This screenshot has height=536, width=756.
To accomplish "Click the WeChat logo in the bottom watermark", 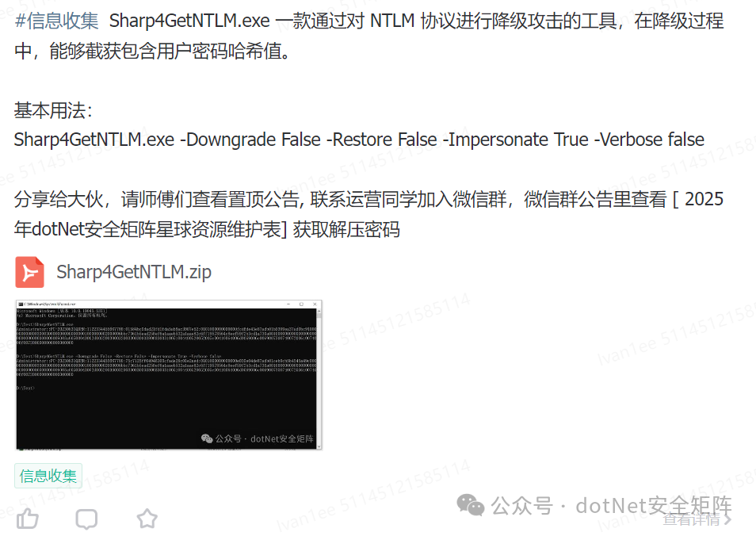I will [x=470, y=505].
